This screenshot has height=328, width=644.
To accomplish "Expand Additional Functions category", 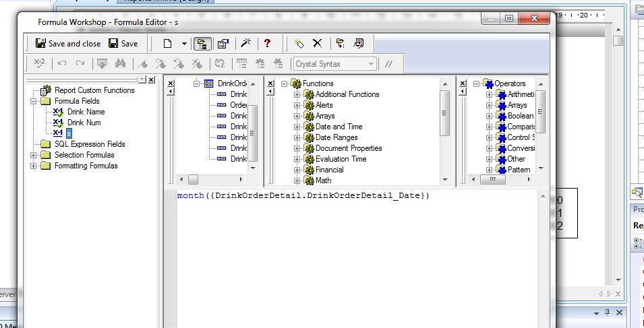I will coord(297,95).
